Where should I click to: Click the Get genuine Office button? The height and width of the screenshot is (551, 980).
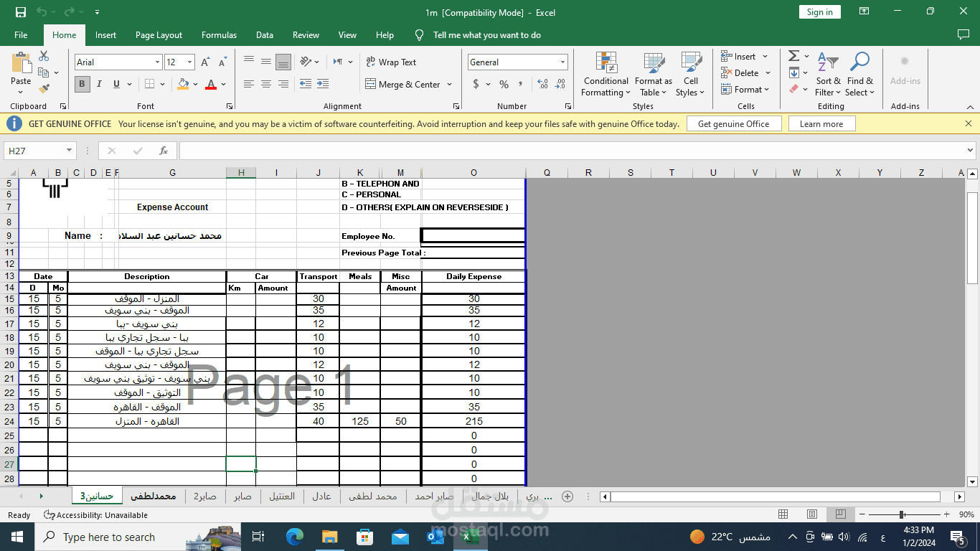pos(733,123)
